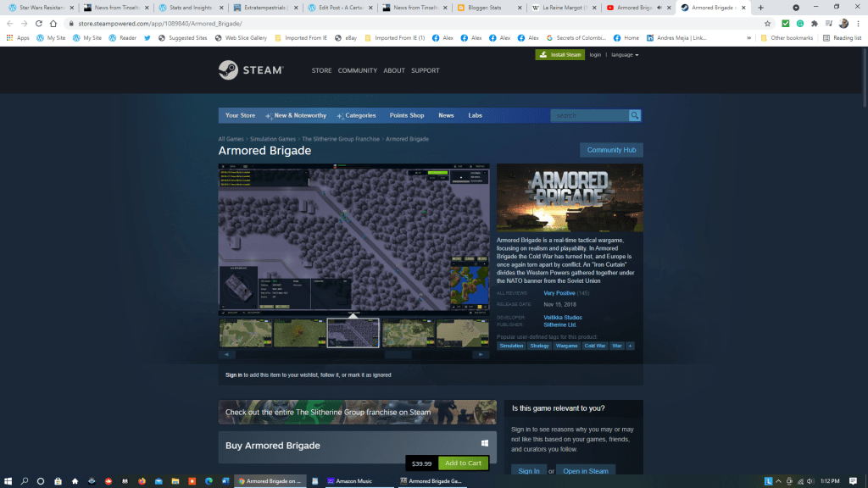Open the language dropdown

click(x=625, y=54)
